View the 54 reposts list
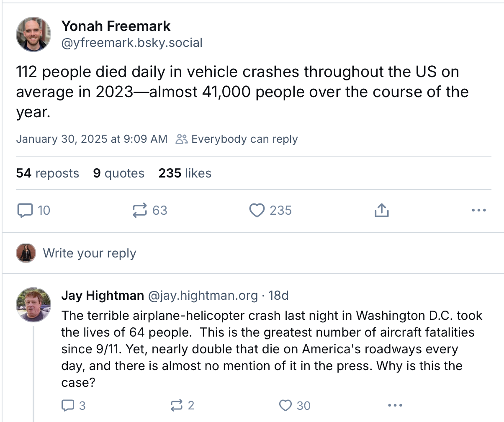 tap(47, 173)
